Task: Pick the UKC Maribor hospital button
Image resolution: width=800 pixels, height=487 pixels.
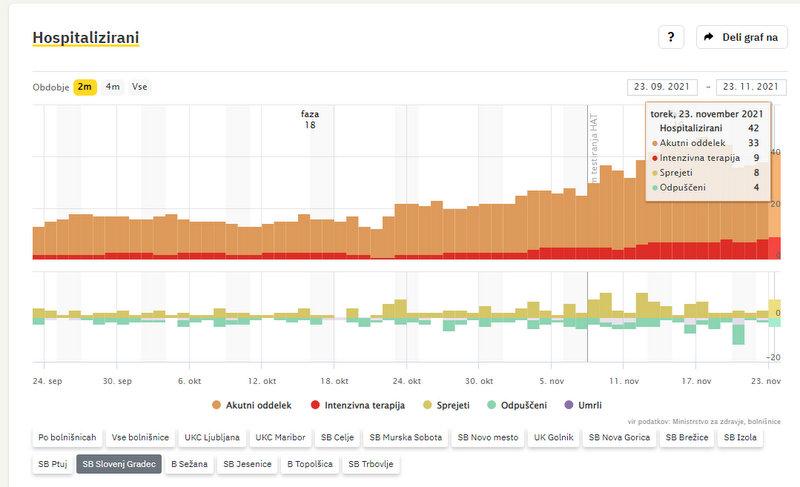Action: (280, 438)
